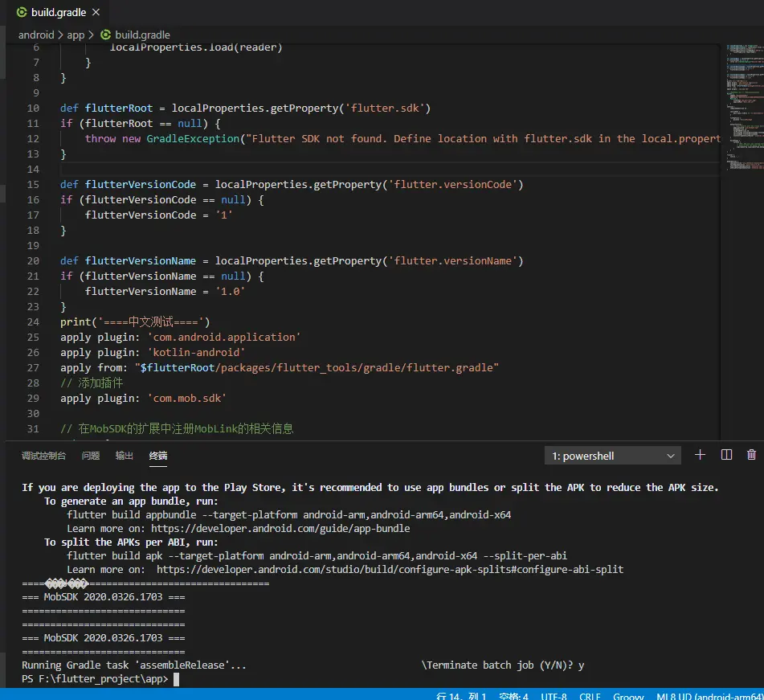Select the 'android' breadcrumb folder

[x=36, y=35]
